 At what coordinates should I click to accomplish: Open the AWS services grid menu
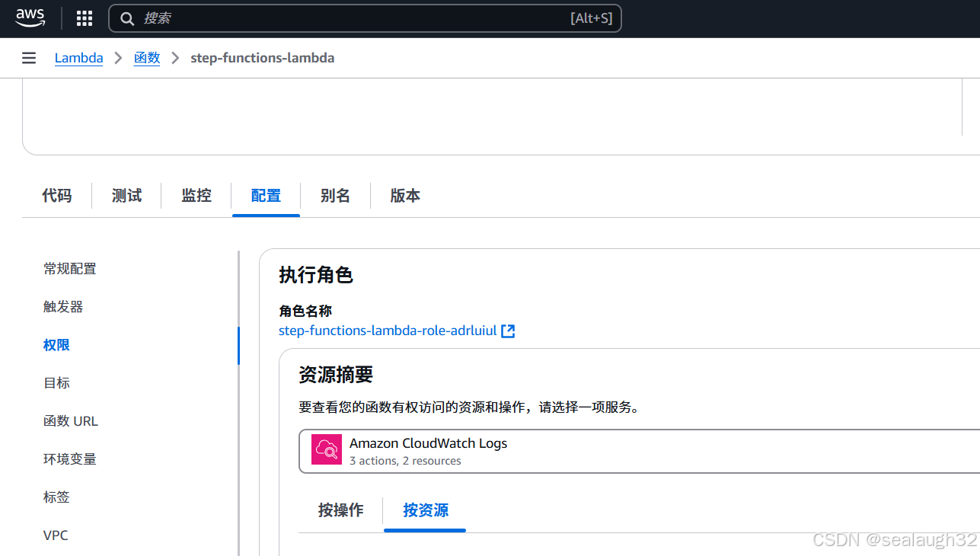click(x=85, y=18)
